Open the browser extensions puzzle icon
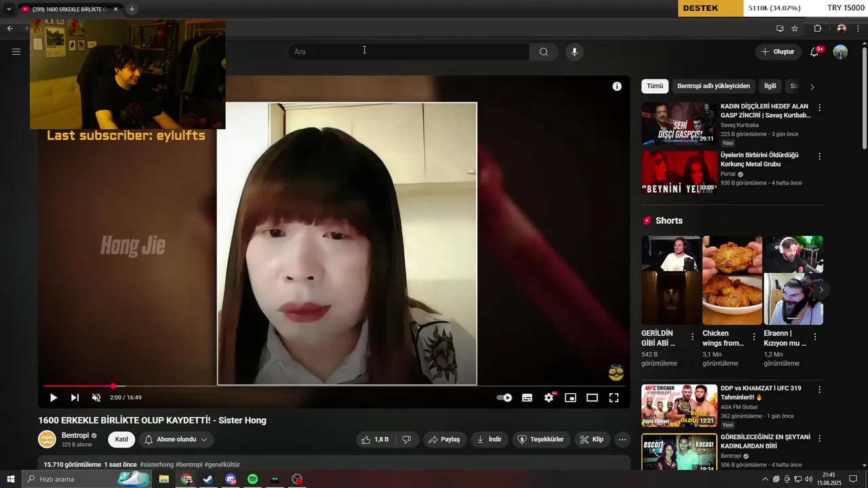 [x=817, y=28]
